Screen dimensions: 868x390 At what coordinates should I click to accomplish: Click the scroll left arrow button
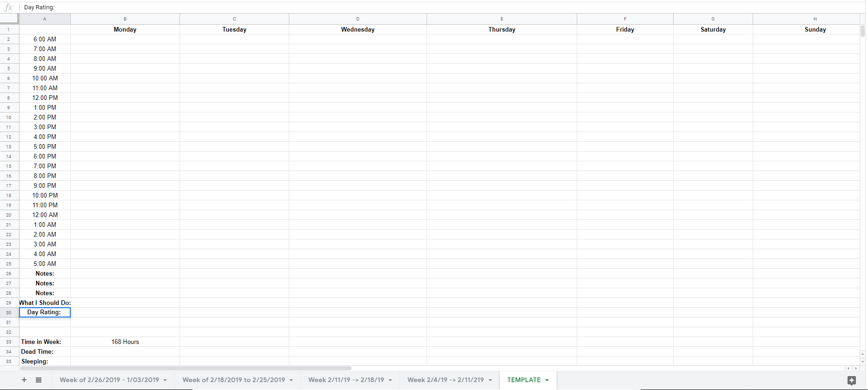tap(848, 368)
